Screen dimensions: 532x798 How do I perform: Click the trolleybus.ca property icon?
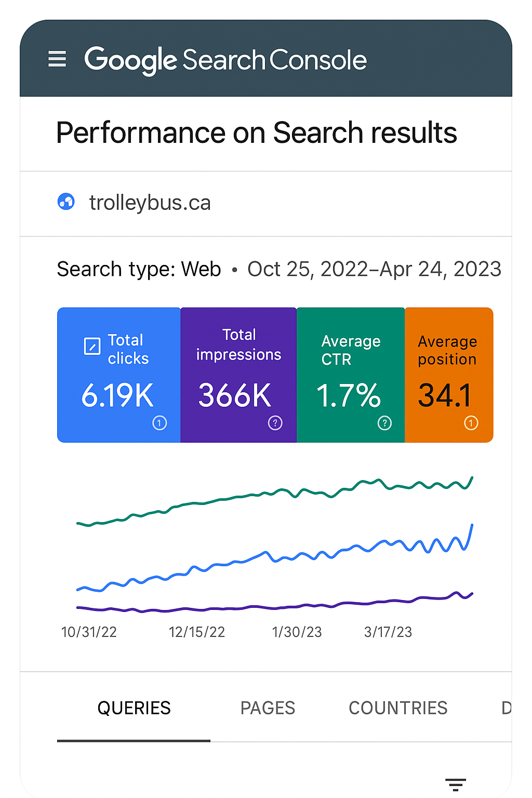(66, 202)
